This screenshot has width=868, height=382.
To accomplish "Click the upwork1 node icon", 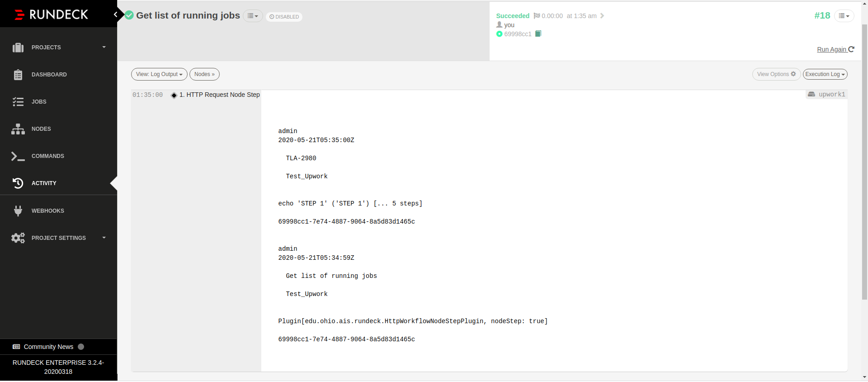I will (811, 94).
